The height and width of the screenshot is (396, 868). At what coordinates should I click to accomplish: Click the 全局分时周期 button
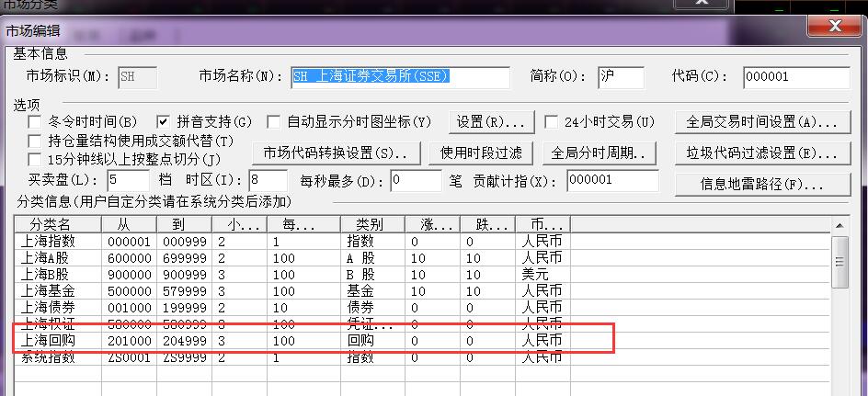click(x=599, y=152)
